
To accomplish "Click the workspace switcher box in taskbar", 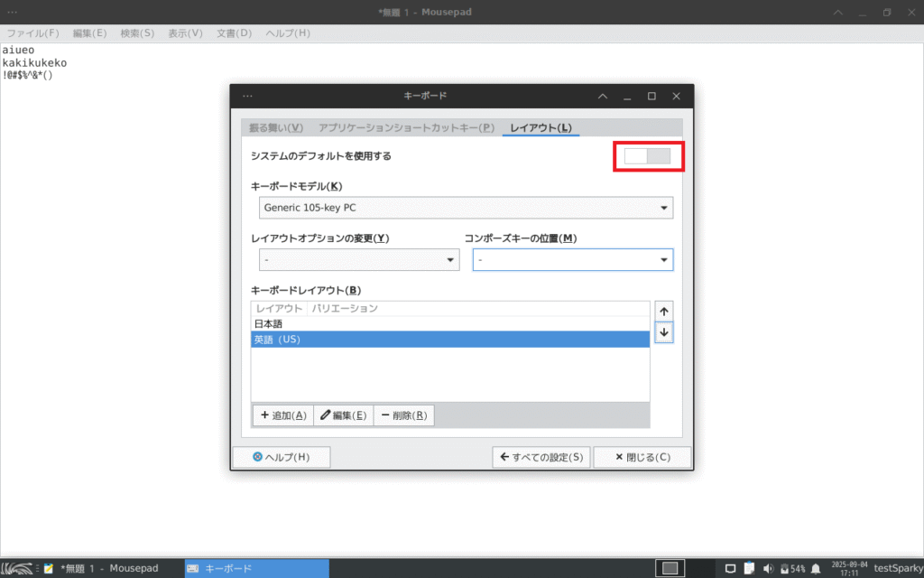I will [x=670, y=568].
